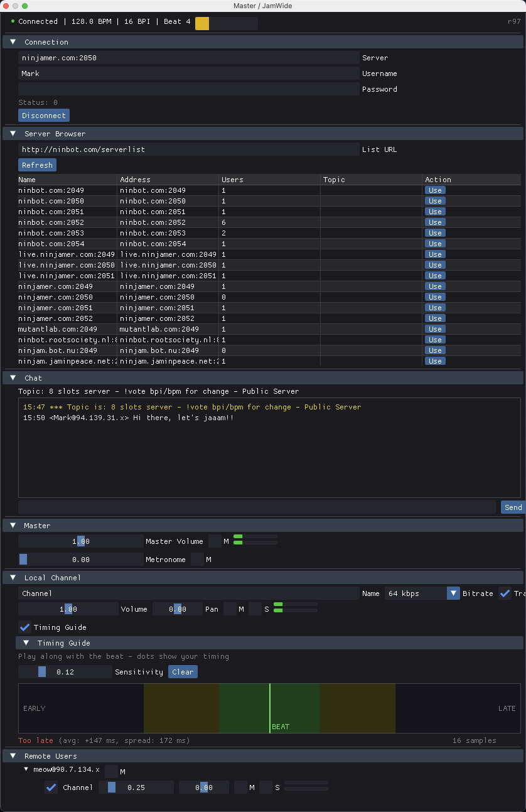Adjust the Sensitivity slider
The height and width of the screenshot is (812, 526).
(x=41, y=671)
